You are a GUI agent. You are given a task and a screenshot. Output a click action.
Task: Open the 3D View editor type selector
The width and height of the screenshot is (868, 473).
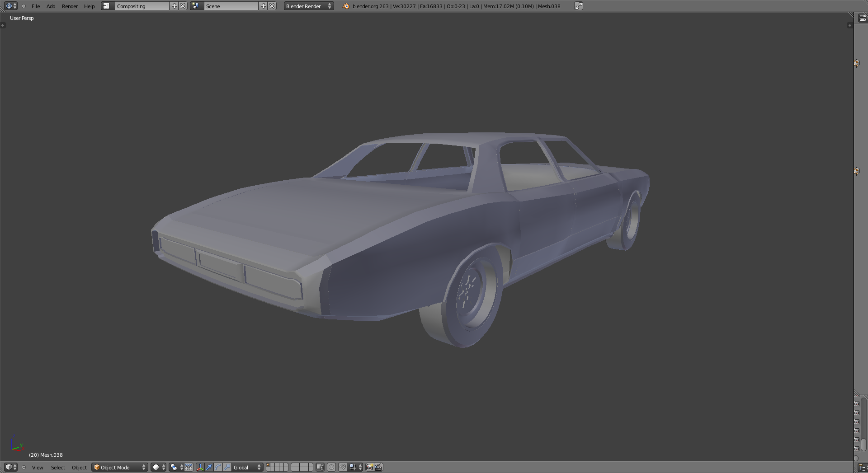tap(11, 467)
